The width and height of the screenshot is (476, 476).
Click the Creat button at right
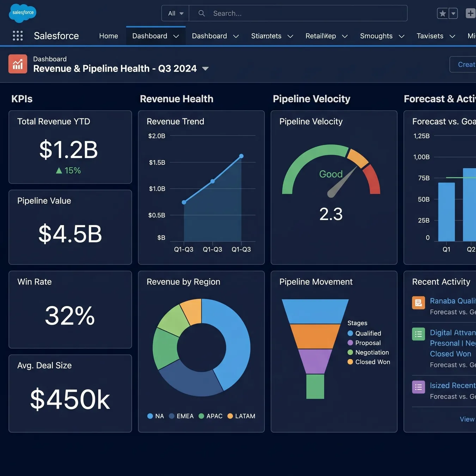point(463,65)
